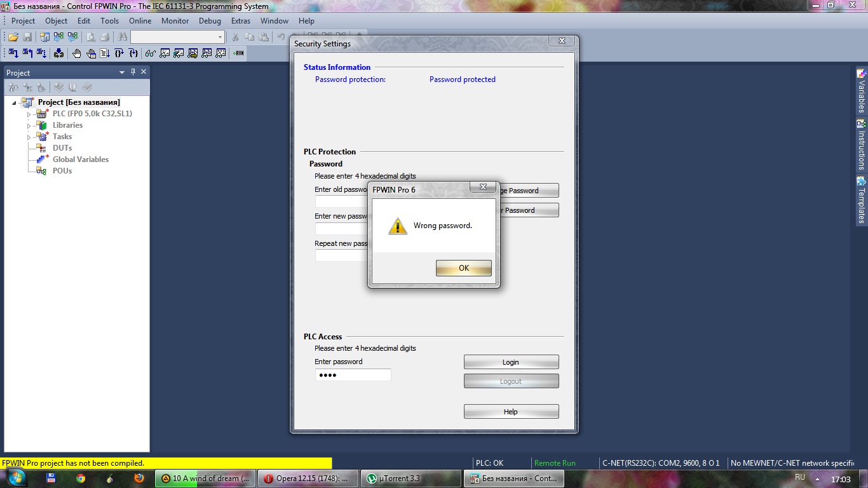The width and height of the screenshot is (868, 488).
Task: Open the Instructions side tab
Action: coord(862,145)
